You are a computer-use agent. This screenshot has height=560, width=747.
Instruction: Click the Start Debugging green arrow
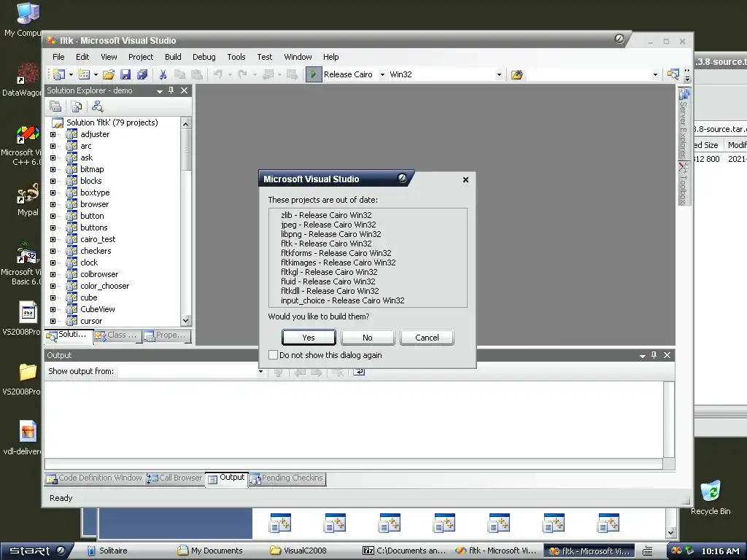[x=314, y=74]
